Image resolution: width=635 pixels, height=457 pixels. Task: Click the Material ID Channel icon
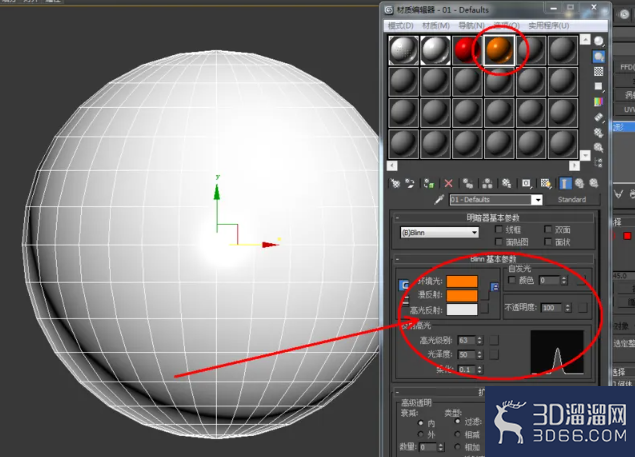point(526,184)
